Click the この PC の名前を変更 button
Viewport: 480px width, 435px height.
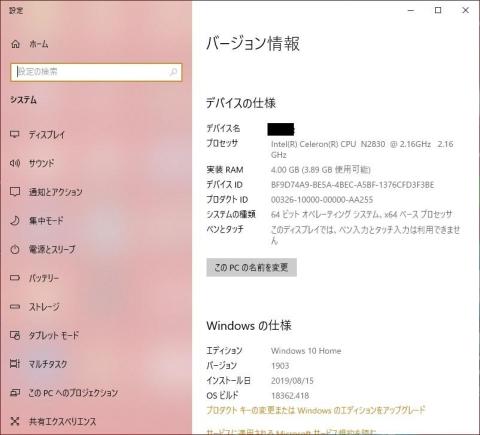pyautogui.click(x=251, y=267)
